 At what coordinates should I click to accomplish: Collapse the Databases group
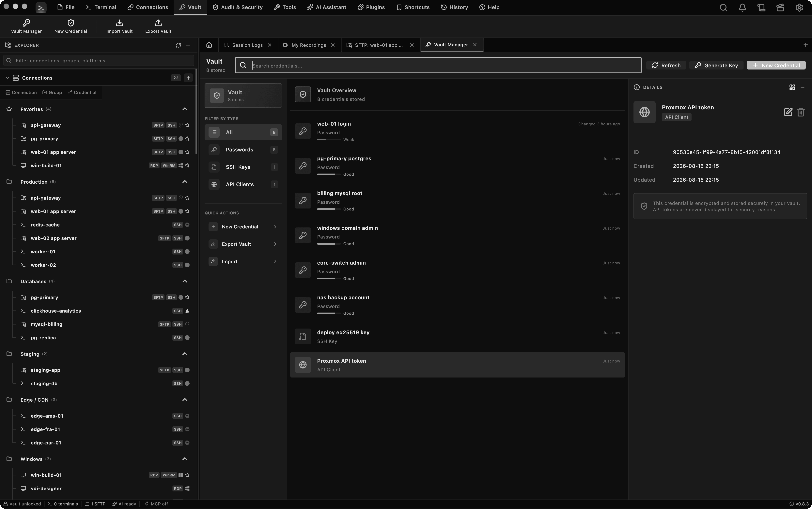[x=185, y=281]
